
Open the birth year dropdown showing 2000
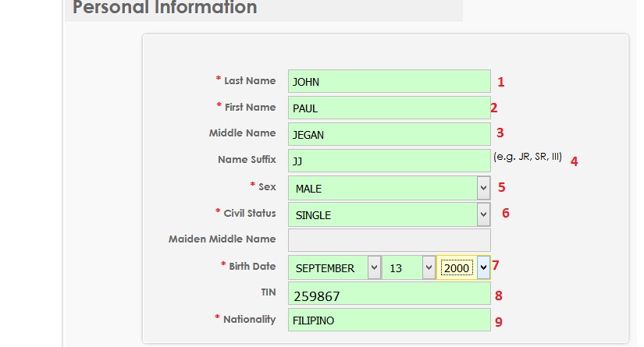click(464, 267)
